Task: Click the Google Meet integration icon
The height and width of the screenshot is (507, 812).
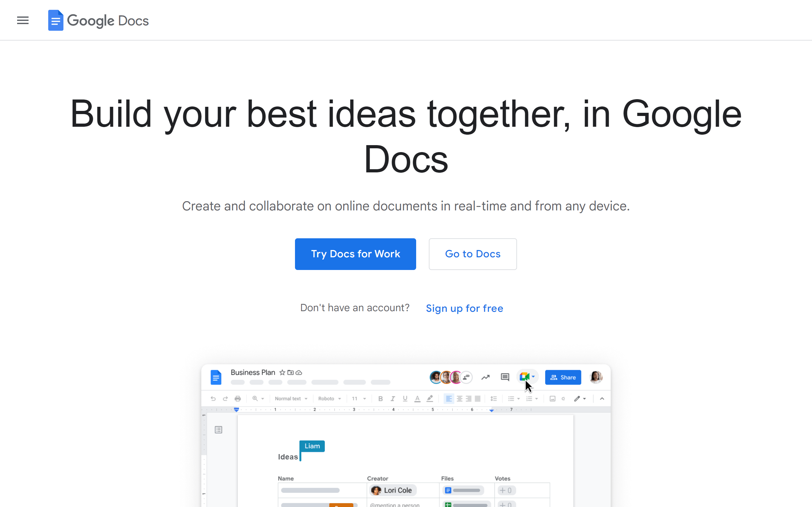Action: [524, 377]
